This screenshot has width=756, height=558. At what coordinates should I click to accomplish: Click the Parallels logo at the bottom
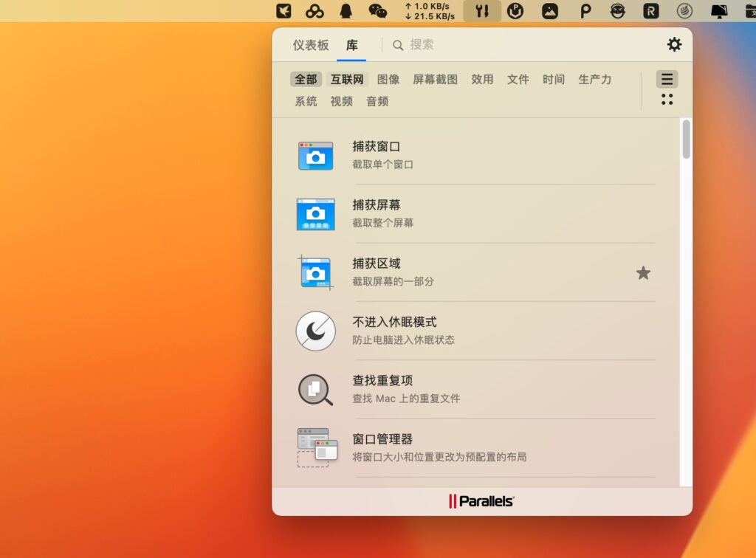click(482, 500)
